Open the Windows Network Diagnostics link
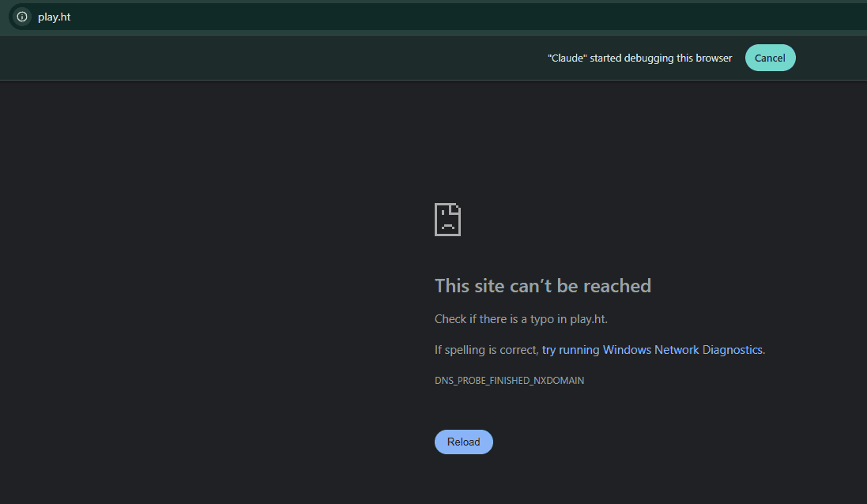The height and width of the screenshot is (504, 867). pos(652,350)
